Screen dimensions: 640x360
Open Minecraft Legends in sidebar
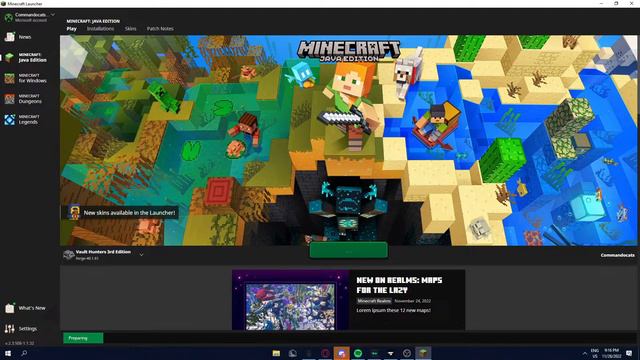point(29,120)
